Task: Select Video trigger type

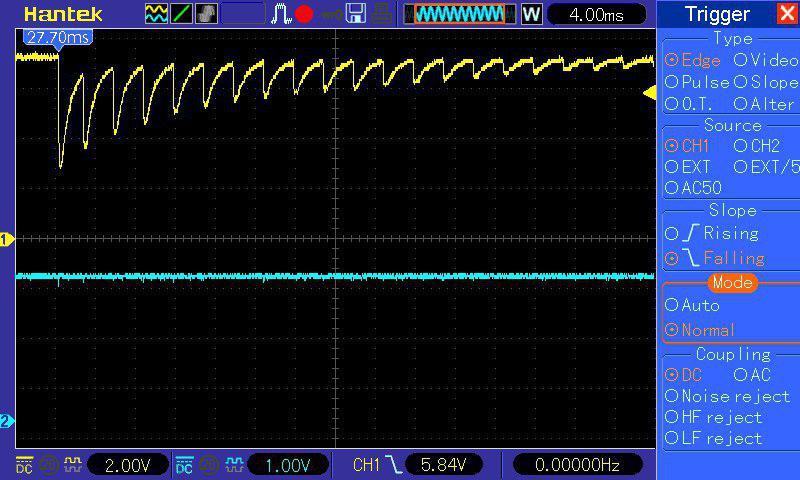Action: pyautogui.click(x=766, y=60)
